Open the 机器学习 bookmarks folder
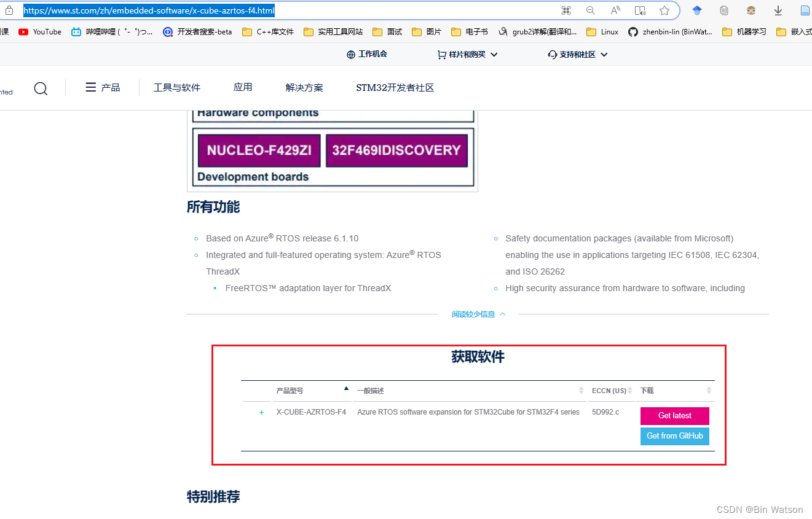Viewport: 812px width, 519px height. click(x=744, y=32)
